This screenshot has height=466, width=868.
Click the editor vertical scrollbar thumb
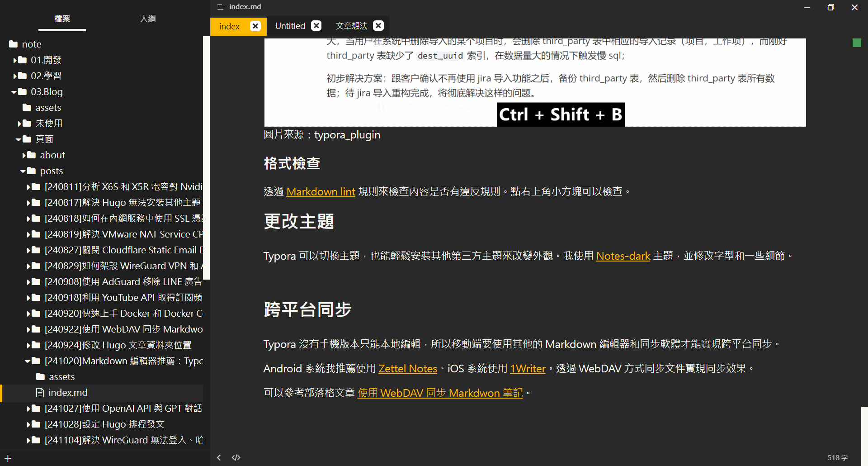(x=864, y=436)
